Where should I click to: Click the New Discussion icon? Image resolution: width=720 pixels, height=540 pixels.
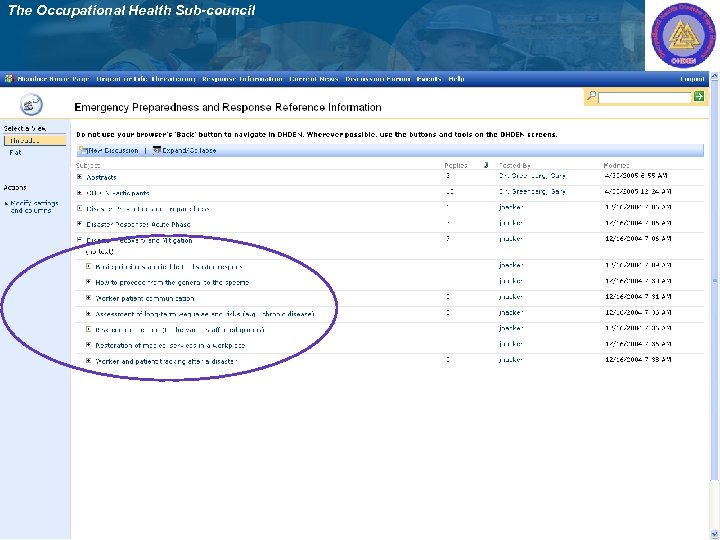coord(83,150)
